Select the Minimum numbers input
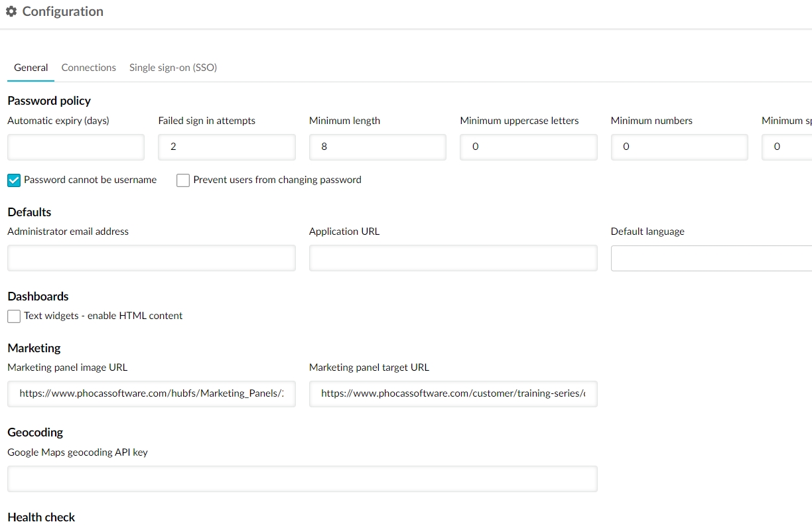Viewport: 812px width, 526px height. (679, 147)
